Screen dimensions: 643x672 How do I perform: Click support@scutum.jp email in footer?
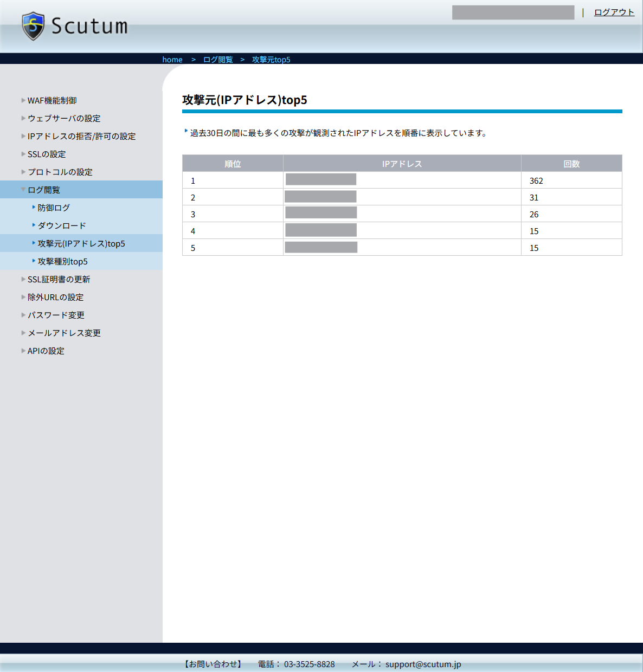423,664
